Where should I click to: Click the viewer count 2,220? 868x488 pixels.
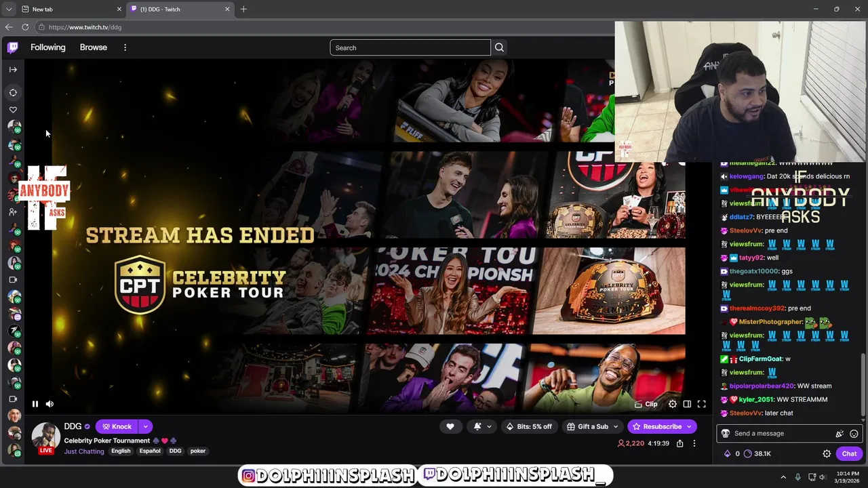tap(631, 443)
